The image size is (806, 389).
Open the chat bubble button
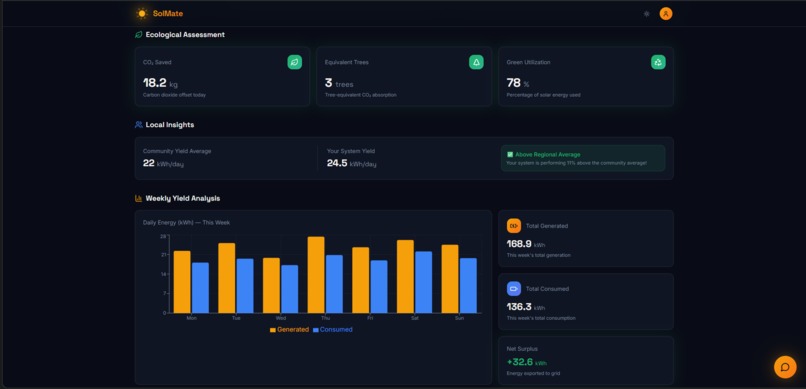pyautogui.click(x=785, y=367)
